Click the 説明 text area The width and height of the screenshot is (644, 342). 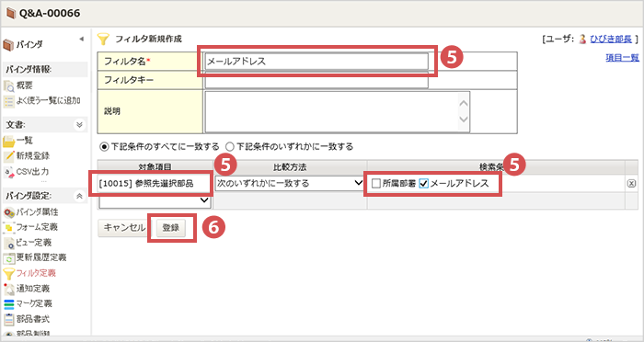click(338, 111)
